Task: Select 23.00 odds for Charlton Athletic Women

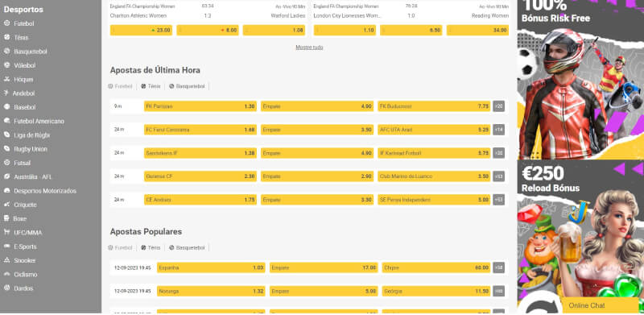Action: point(141,31)
